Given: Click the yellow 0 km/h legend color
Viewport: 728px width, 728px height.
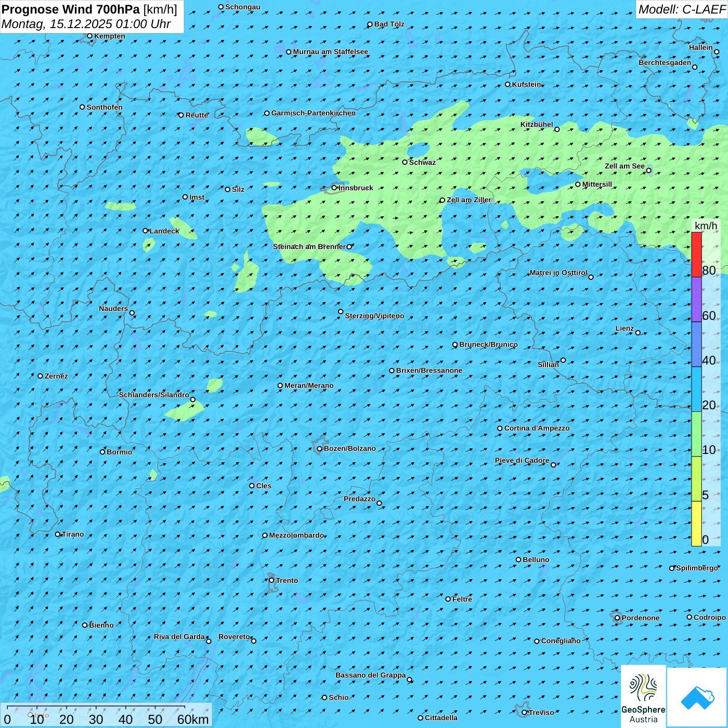Looking at the screenshot, I should (696, 524).
